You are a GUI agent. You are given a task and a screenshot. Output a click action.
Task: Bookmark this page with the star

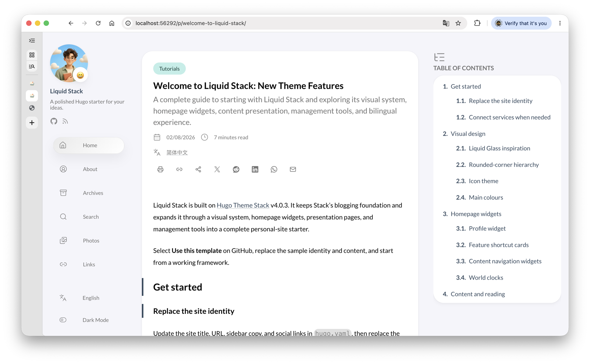[458, 23]
